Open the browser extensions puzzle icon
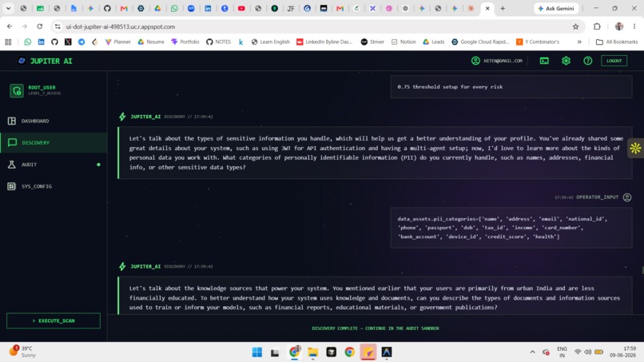This screenshot has height=362, width=644. [x=597, y=26]
